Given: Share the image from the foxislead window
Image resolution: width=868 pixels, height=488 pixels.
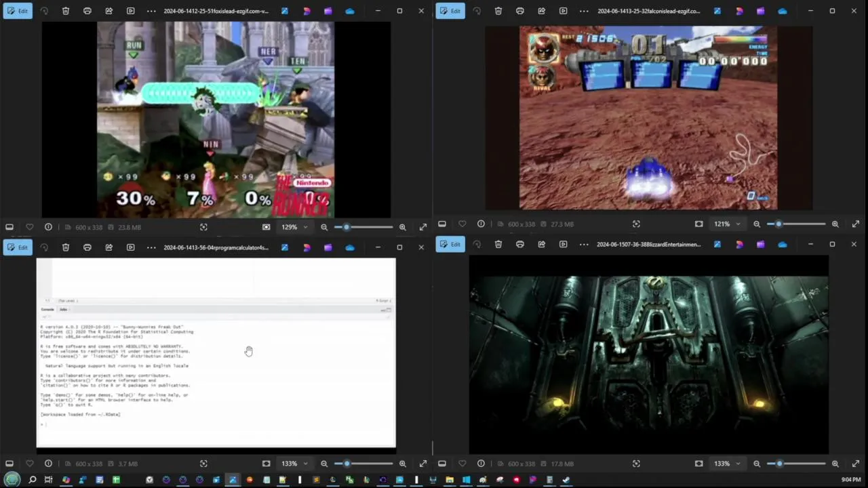Looking at the screenshot, I should coord(109,11).
